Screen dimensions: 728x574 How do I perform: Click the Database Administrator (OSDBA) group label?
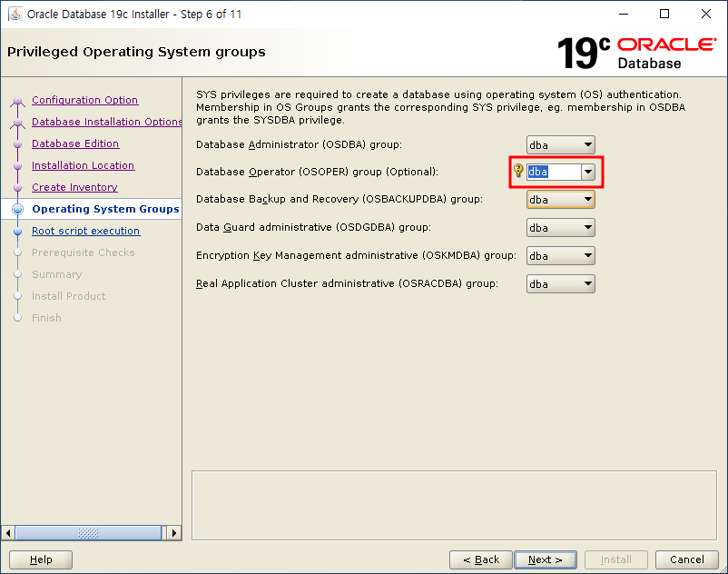pyautogui.click(x=299, y=144)
